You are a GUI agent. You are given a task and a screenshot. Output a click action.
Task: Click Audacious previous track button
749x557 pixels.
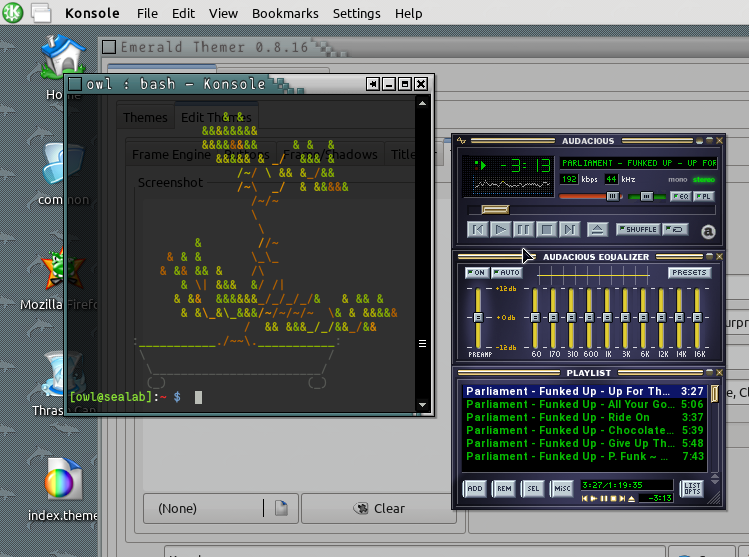478,230
